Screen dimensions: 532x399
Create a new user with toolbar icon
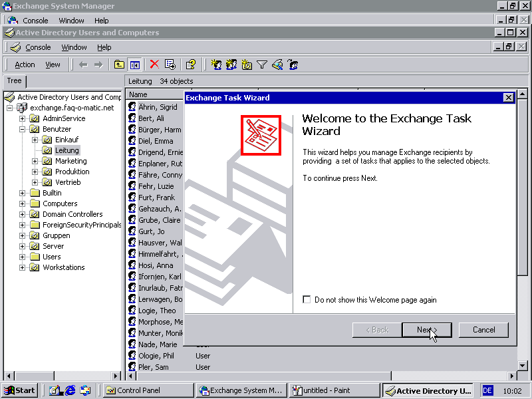(216, 65)
